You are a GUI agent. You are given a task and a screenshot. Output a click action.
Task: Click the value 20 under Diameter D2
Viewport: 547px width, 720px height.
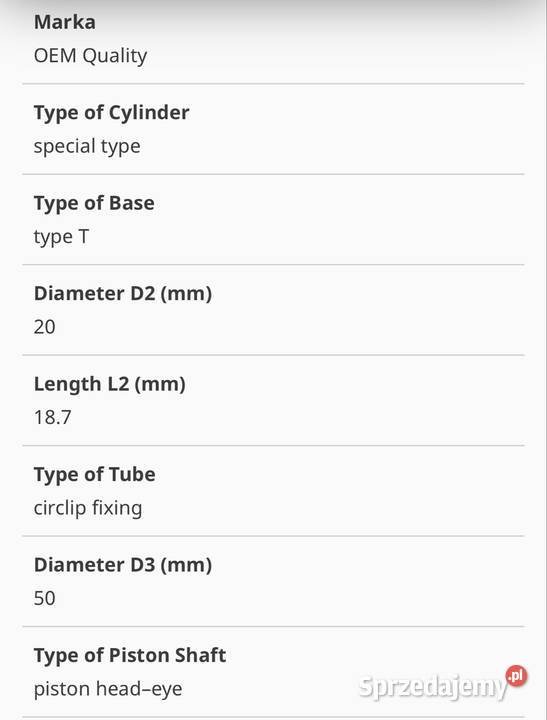[45, 327]
